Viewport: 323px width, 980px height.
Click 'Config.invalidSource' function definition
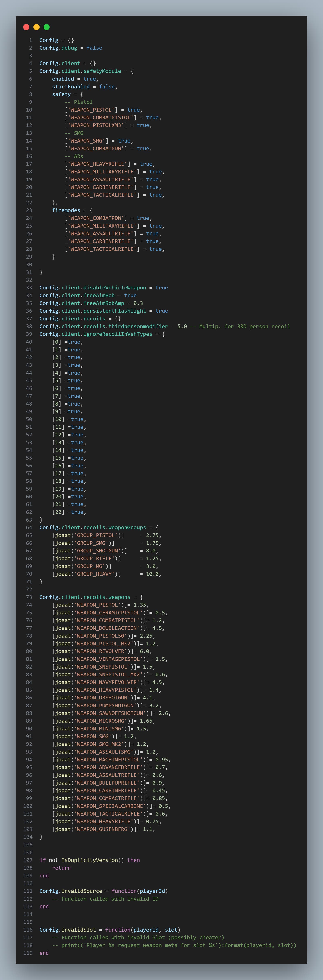coord(71,891)
